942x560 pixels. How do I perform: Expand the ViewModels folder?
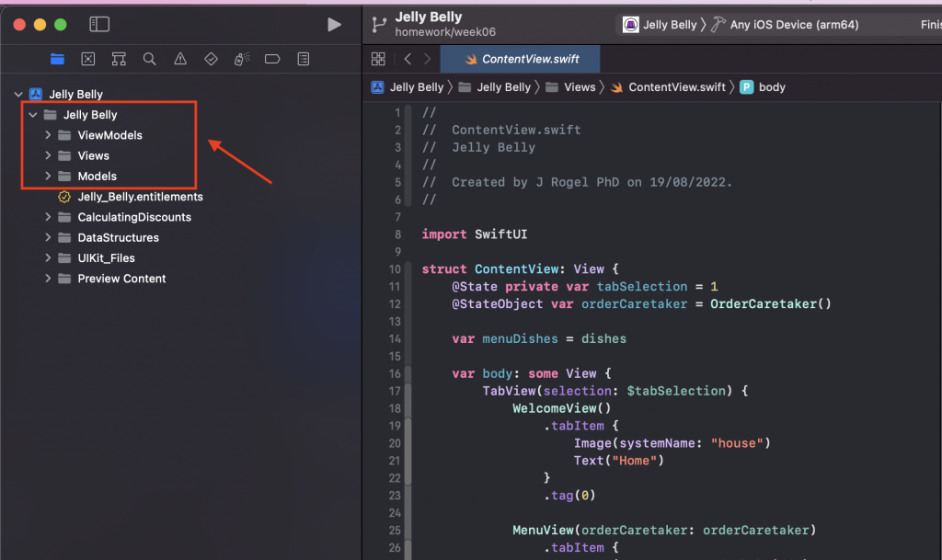tap(48, 135)
